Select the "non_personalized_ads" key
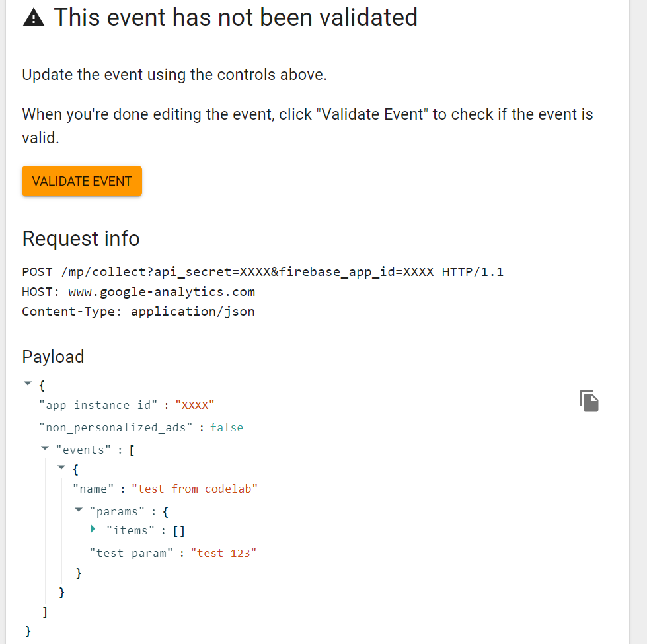The width and height of the screenshot is (647, 644). pyautogui.click(x=115, y=427)
